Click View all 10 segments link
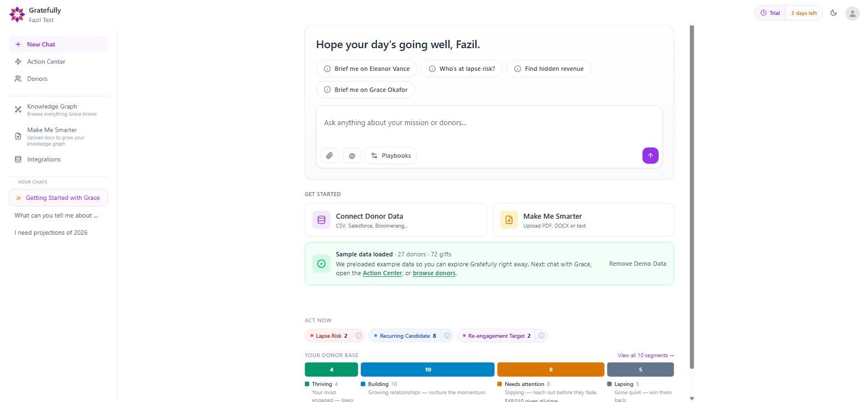The height and width of the screenshot is (402, 868). tap(646, 355)
